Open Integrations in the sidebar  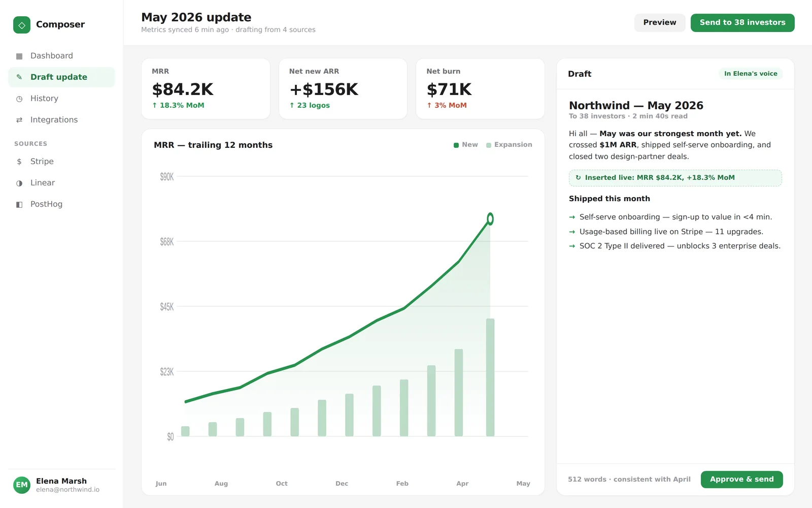62,120
